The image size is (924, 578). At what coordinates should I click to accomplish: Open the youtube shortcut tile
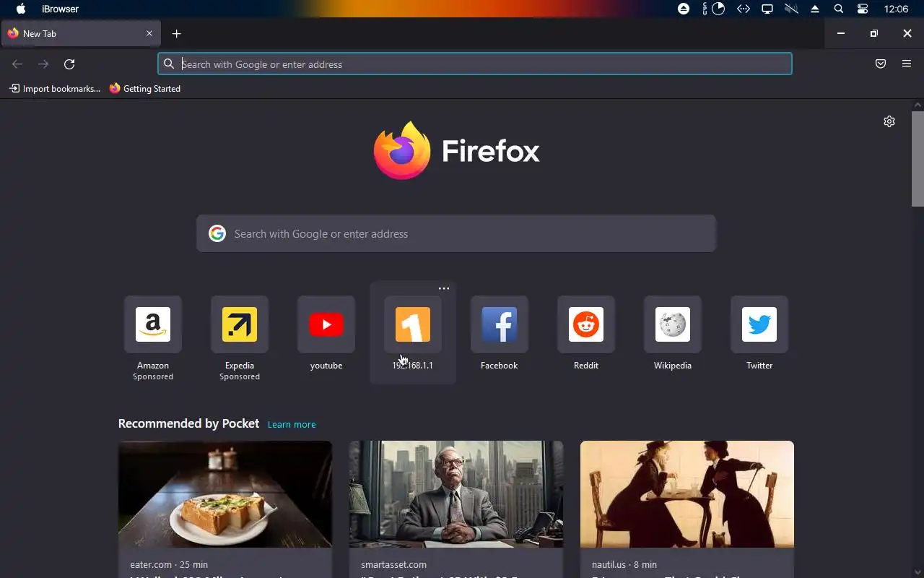pyautogui.click(x=326, y=334)
